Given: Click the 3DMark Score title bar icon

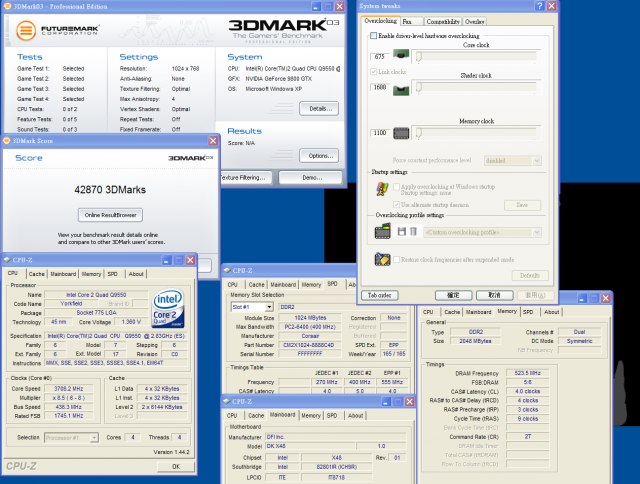Looking at the screenshot, I should tap(7, 141).
